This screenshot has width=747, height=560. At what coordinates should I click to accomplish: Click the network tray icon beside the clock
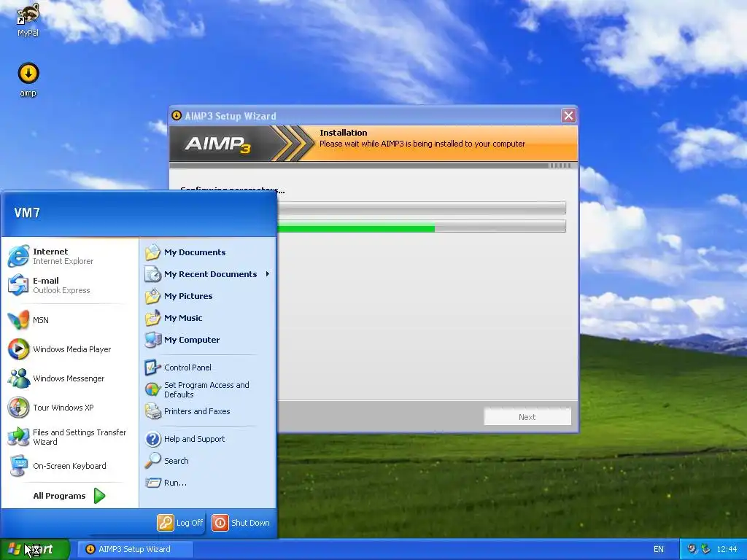tap(705, 549)
